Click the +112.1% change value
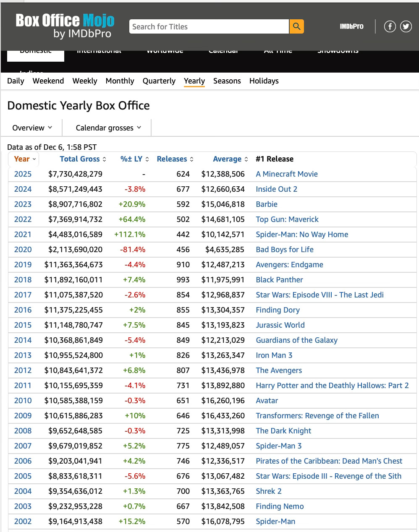 [130, 235]
